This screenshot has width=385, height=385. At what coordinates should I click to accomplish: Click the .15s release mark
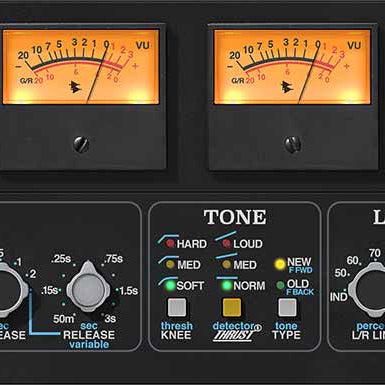pyautogui.click(x=50, y=290)
